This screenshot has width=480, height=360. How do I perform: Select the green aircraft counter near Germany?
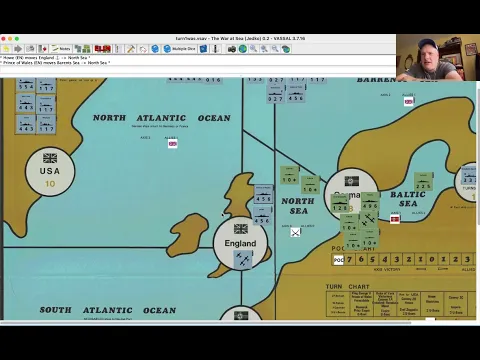click(369, 219)
